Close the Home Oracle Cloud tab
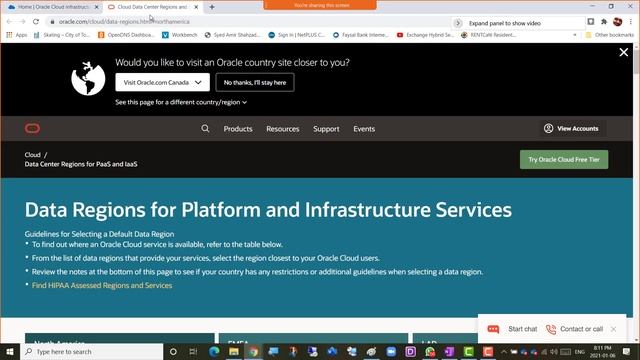This screenshot has width=640, height=360. coord(97,7)
